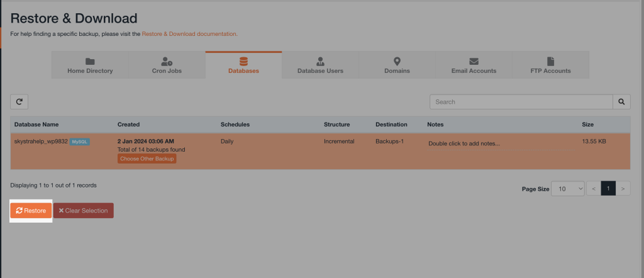Go to the Domains tab
The image size is (644, 278).
(x=397, y=65)
